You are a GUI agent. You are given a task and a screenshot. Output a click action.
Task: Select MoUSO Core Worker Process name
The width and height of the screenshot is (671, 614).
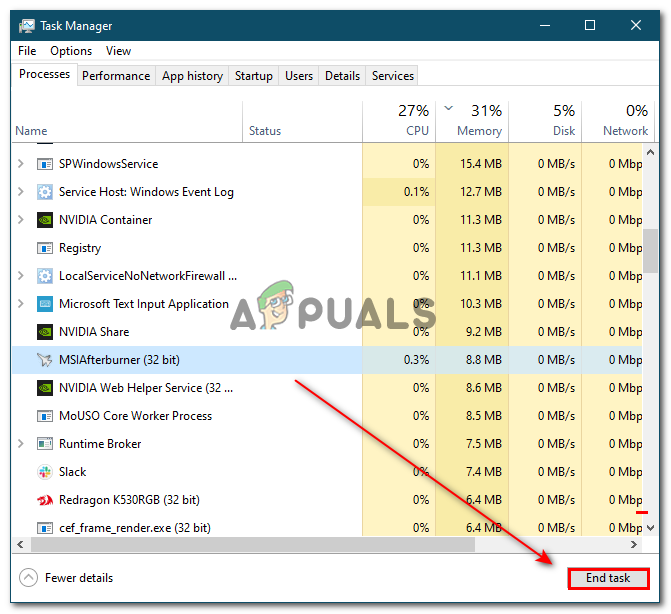(135, 416)
